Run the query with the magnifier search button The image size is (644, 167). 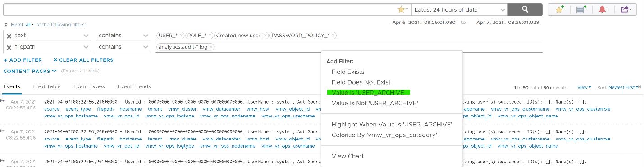(x=525, y=9)
